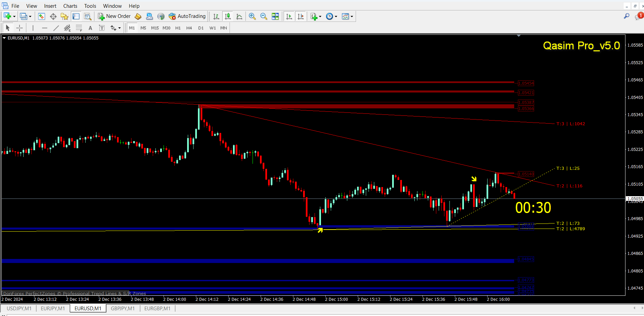Zoom in on the chart
The width and height of the screenshot is (644, 316).
(252, 16)
